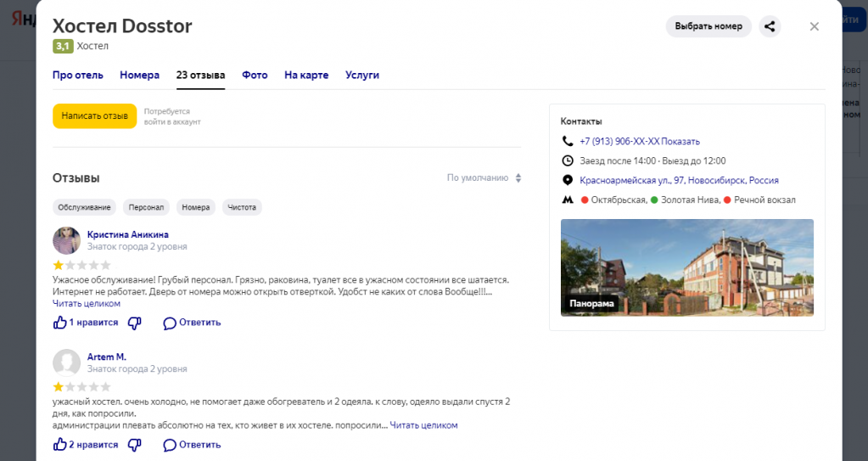This screenshot has height=461, width=868.
Task: Reply to Artem M.'s review via Ответить
Action: tap(192, 445)
